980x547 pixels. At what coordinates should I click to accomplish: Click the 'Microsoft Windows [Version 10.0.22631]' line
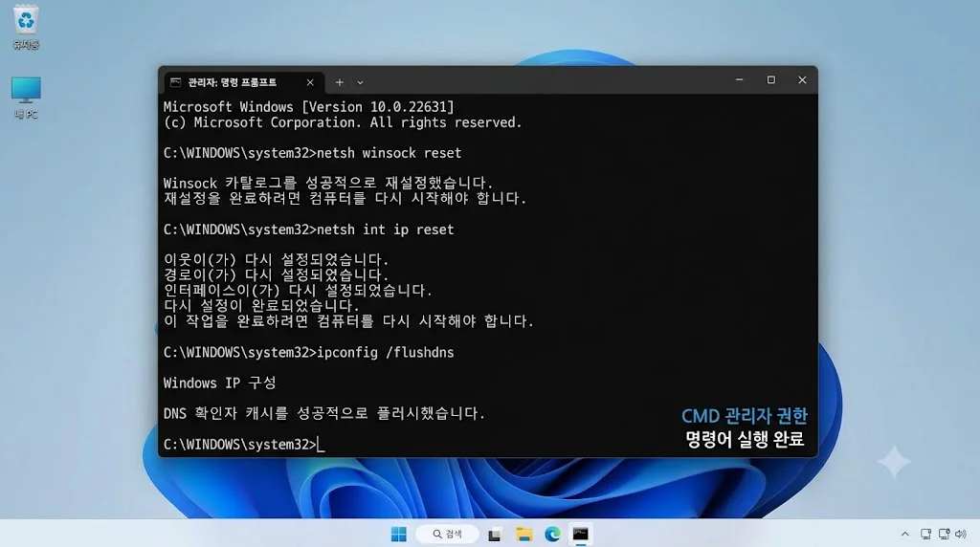(309, 107)
